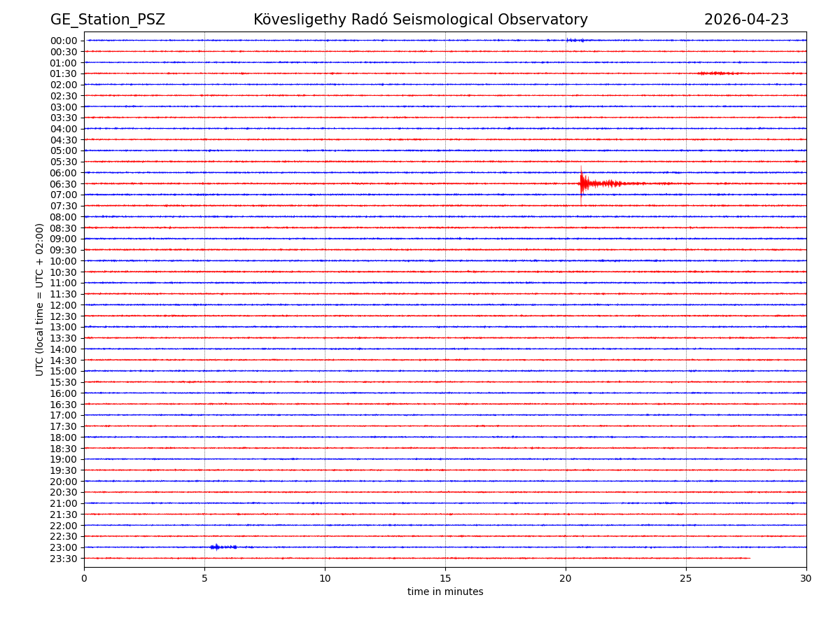Click the 18:00 row time label

coord(64,437)
